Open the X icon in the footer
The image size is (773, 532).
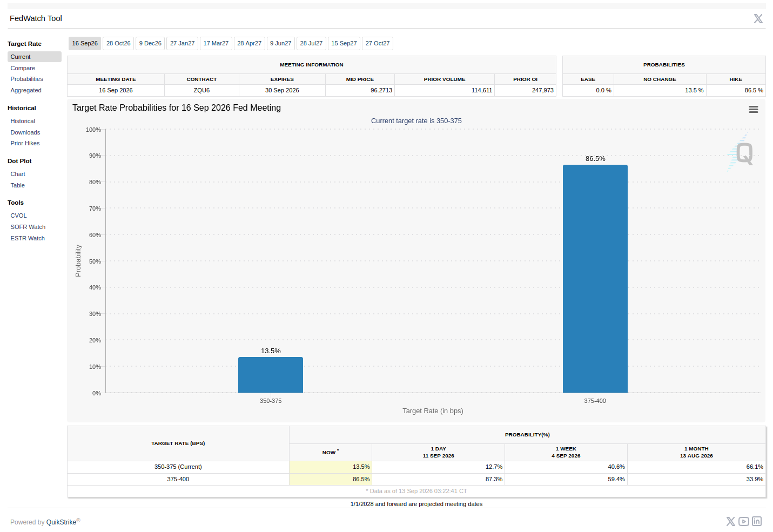coord(730,521)
